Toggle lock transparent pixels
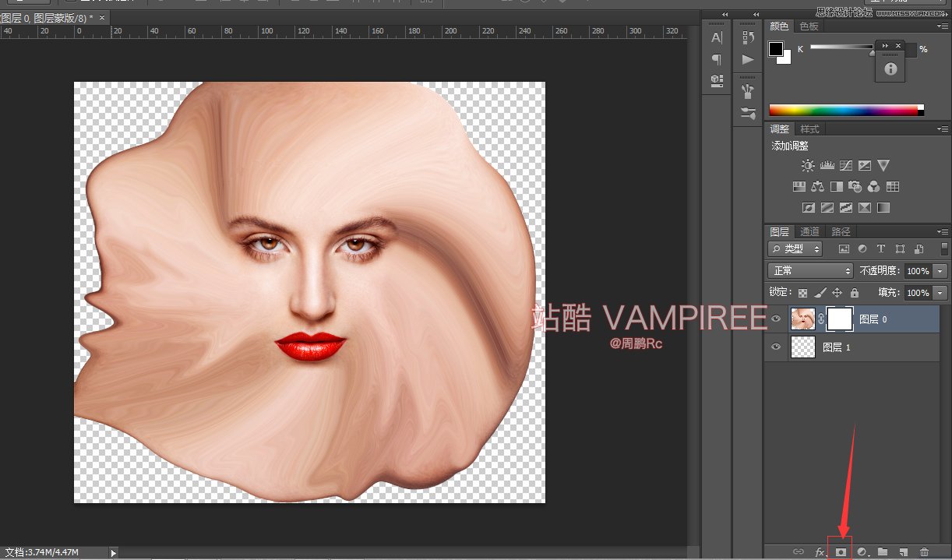Viewport: 952px width, 560px height. 803,293
